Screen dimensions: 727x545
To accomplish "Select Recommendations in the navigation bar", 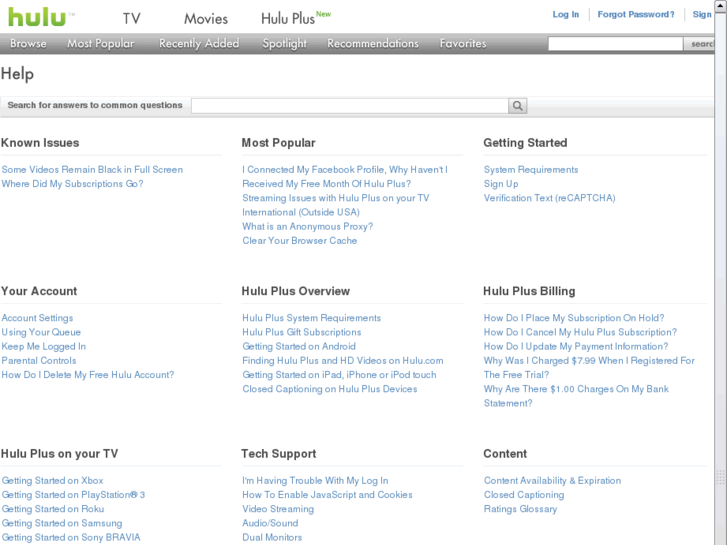I will [x=373, y=44].
